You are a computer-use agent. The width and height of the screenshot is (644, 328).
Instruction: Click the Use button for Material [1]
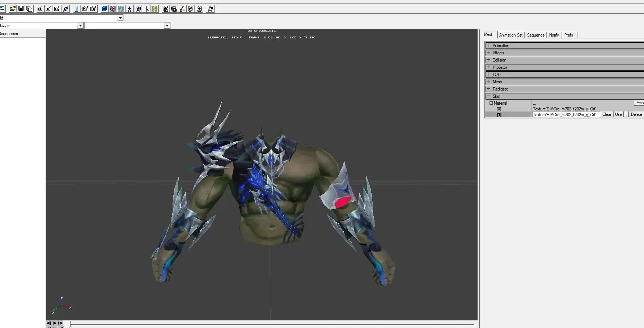(x=618, y=114)
